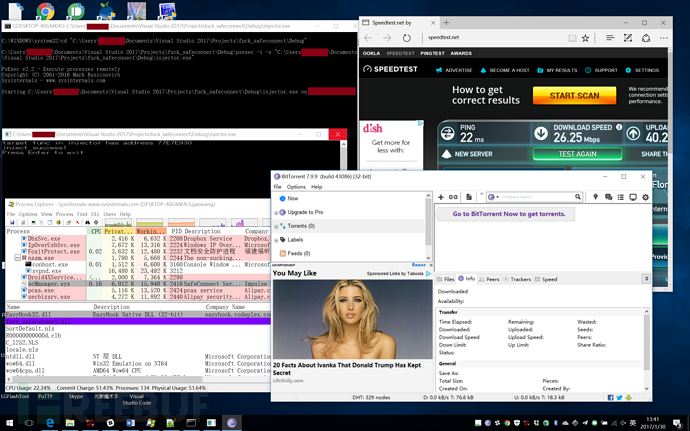Click CPU column header in Process Explorer
This screenshot has width=690, height=431.
point(95,231)
